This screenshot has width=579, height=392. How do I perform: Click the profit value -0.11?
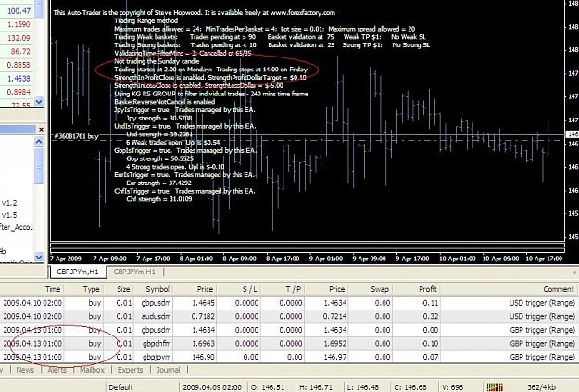point(430,303)
